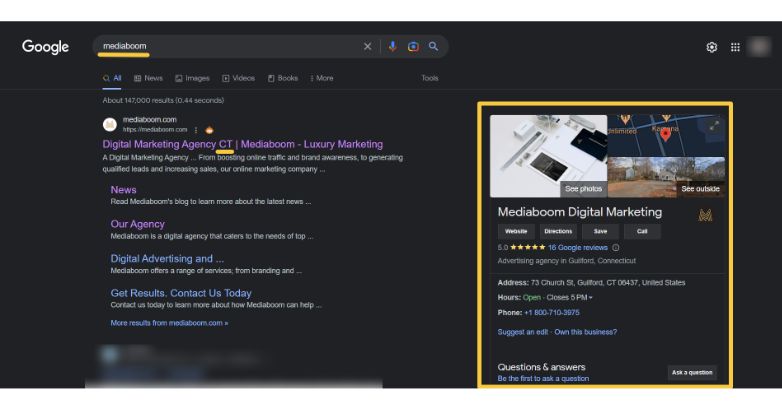The width and height of the screenshot is (782, 410).
Task: Switch to the Videos tab
Action: click(x=238, y=78)
